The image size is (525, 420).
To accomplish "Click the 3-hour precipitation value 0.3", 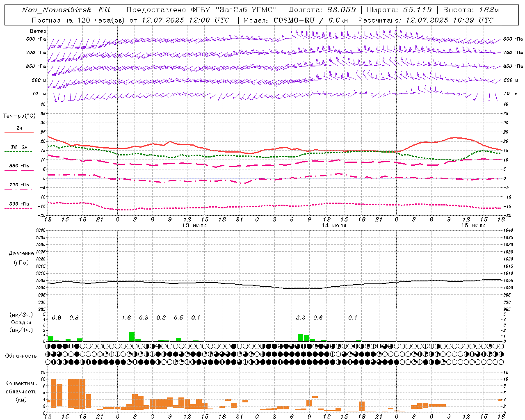I will tap(144, 317).
